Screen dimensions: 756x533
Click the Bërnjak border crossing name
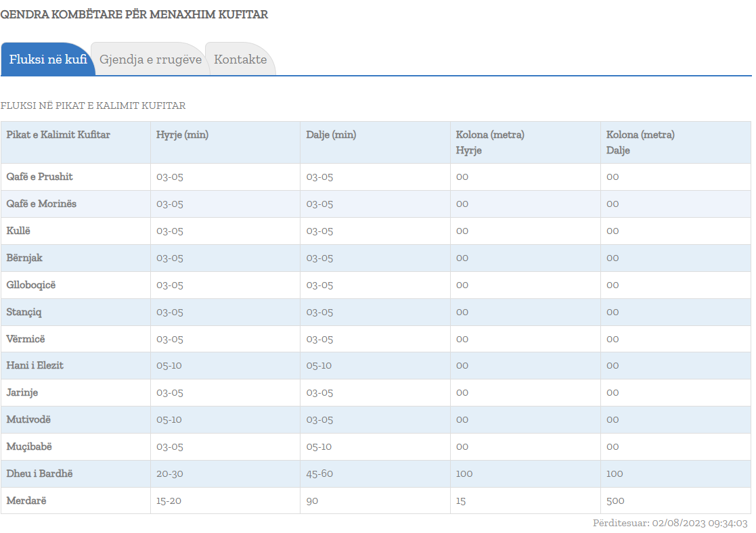[24, 258]
